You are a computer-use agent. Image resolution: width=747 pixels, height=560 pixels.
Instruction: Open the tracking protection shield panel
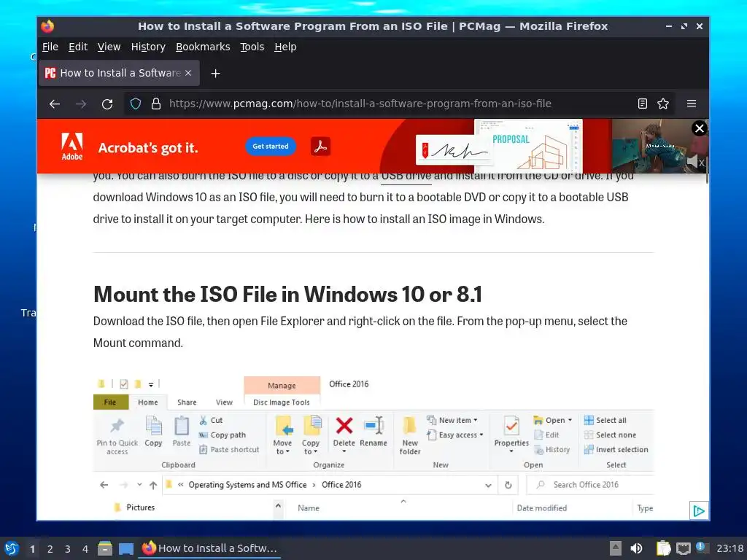coord(136,104)
